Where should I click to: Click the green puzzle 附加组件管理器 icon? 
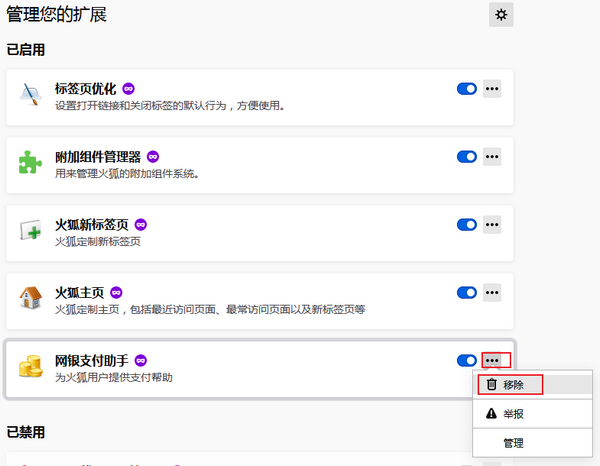tap(30, 163)
